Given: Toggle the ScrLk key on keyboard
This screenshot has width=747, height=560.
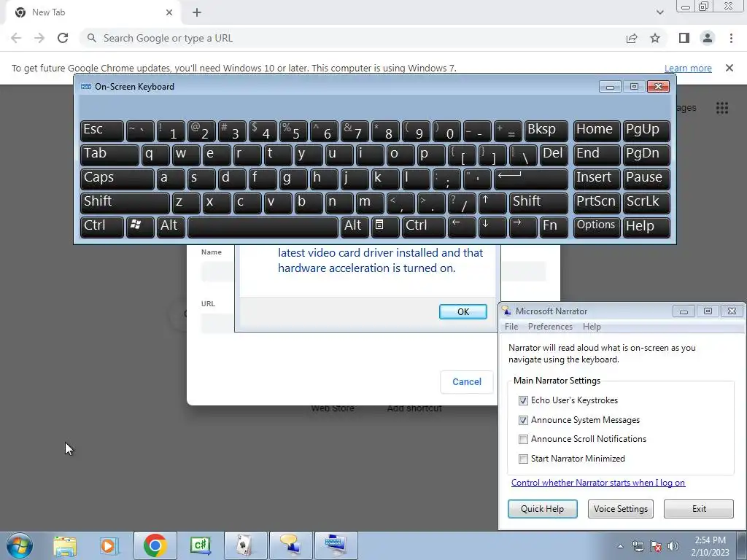Looking at the screenshot, I should tap(646, 203).
